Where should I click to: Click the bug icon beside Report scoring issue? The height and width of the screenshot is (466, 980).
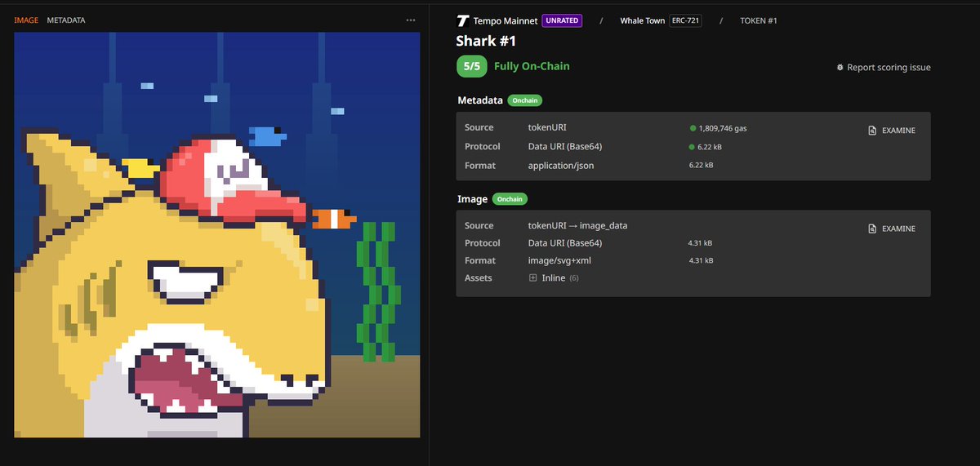point(840,67)
